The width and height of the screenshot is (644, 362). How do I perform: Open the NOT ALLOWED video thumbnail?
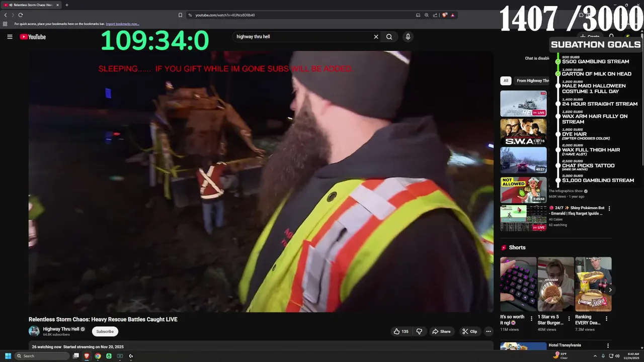[x=523, y=190]
